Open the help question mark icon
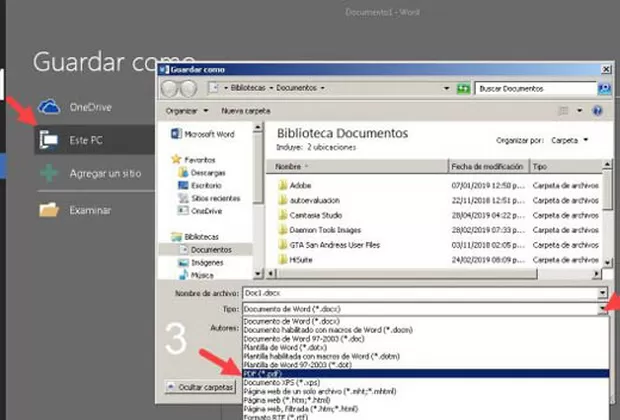Viewport: 620px width, 420px height. tap(597, 111)
